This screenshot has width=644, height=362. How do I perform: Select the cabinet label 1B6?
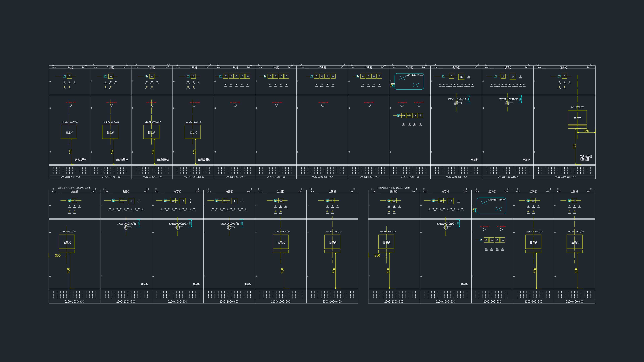point(341,67)
